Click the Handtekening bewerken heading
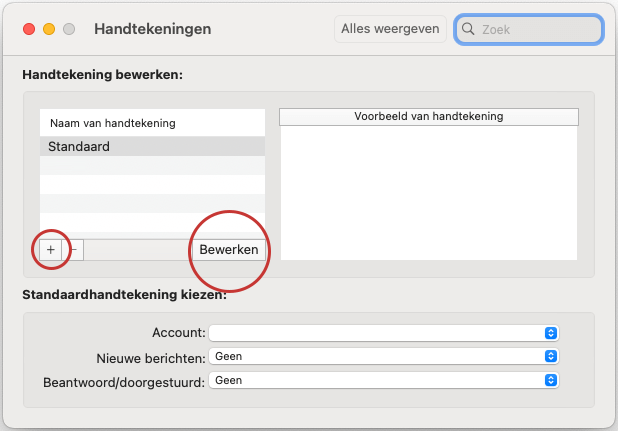This screenshot has height=431, width=618. [103, 75]
